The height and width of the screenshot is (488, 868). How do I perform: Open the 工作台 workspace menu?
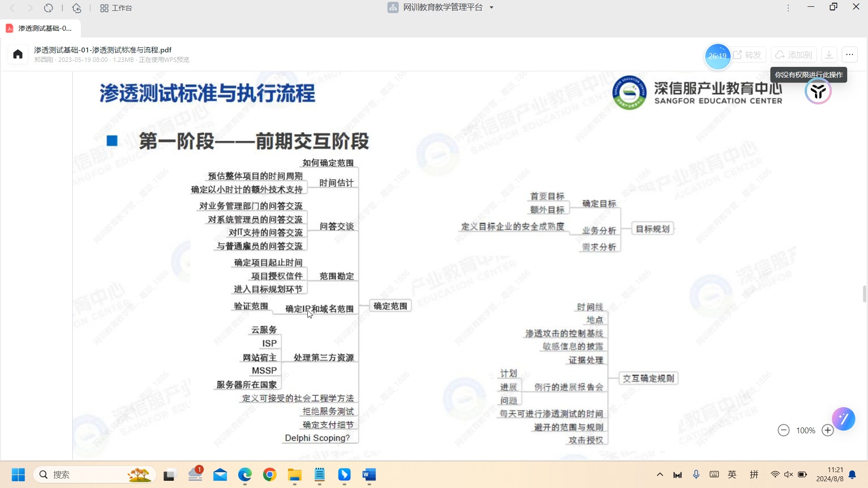pyautogui.click(x=116, y=8)
